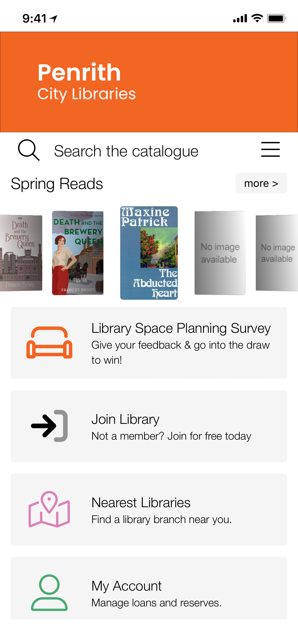Open the Nearest Libraries title
This screenshot has width=298, height=644.
(x=141, y=502)
